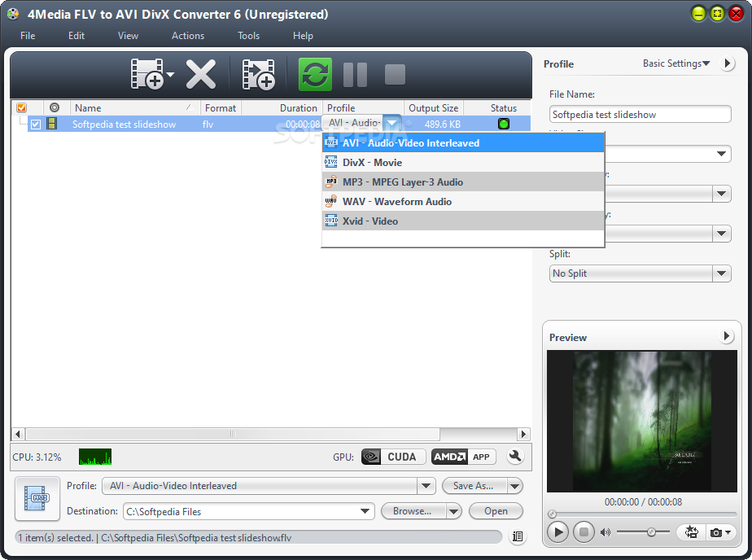Click the green status indicator icon
The width and height of the screenshot is (752, 560).
(504, 124)
